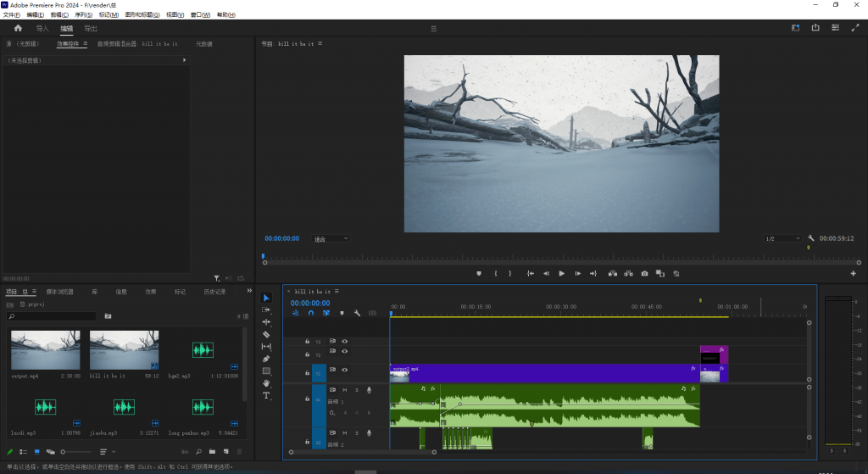Image resolution: width=868 pixels, height=474 pixels.
Task: Switch to the 媒体浏览器 tab
Action: pyautogui.click(x=59, y=292)
